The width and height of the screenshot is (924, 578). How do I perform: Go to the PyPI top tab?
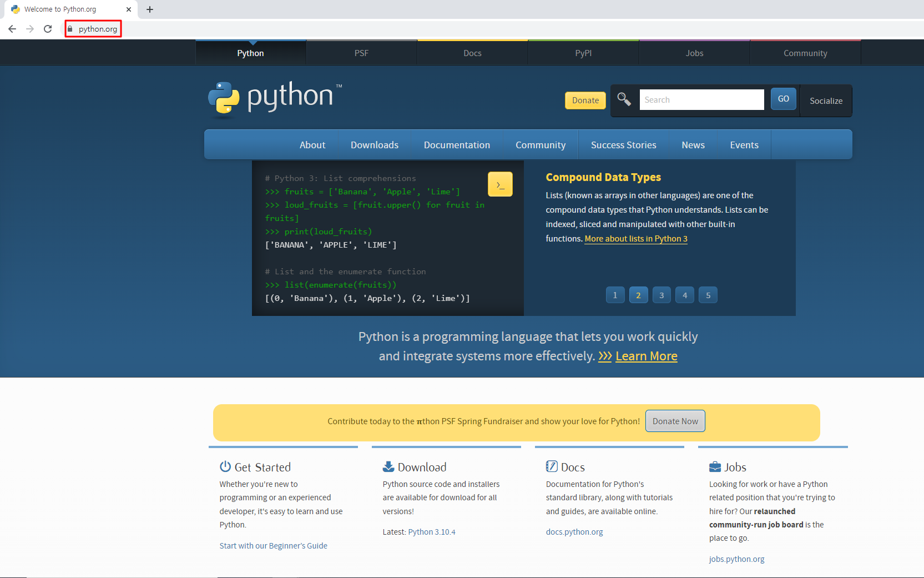point(584,53)
